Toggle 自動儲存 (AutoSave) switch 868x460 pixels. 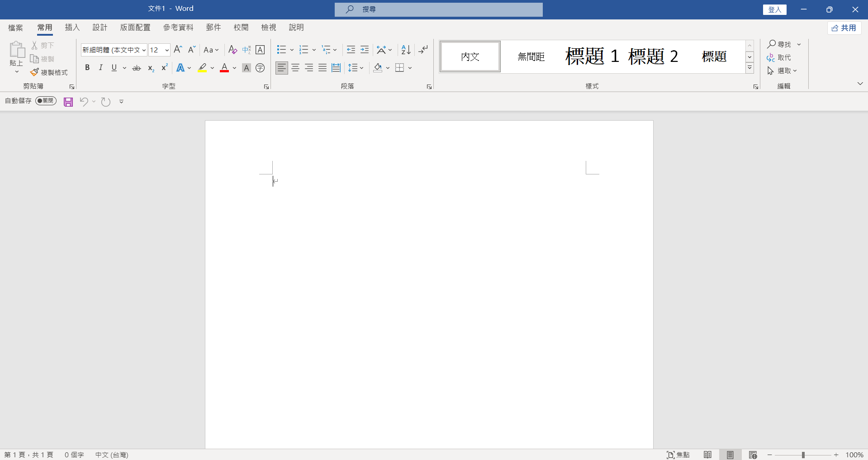(45, 101)
